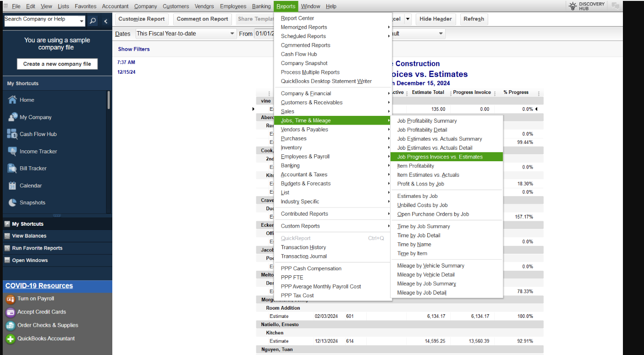Click the Hide Header button
This screenshot has width=644, height=355.
tap(435, 19)
